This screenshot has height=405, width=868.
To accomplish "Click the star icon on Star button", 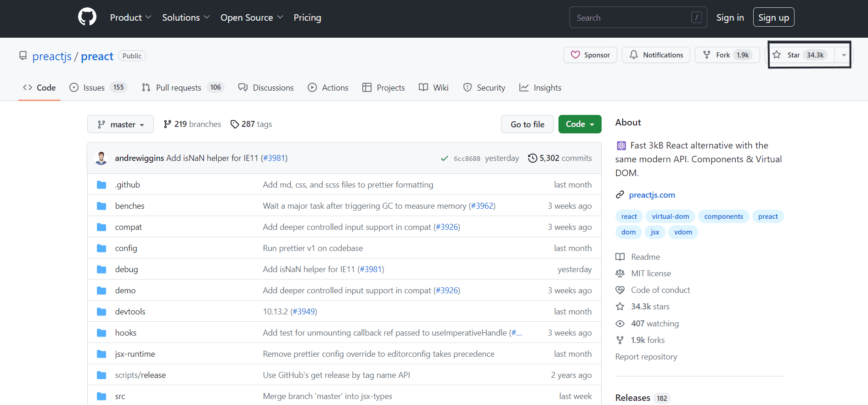I will coord(777,55).
